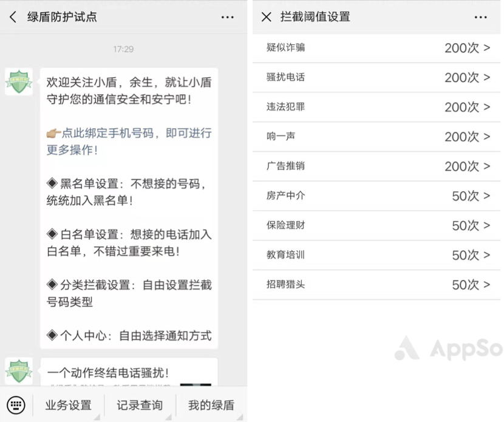Select the 响一声 list row
This screenshot has width=504, height=422.
click(x=376, y=137)
